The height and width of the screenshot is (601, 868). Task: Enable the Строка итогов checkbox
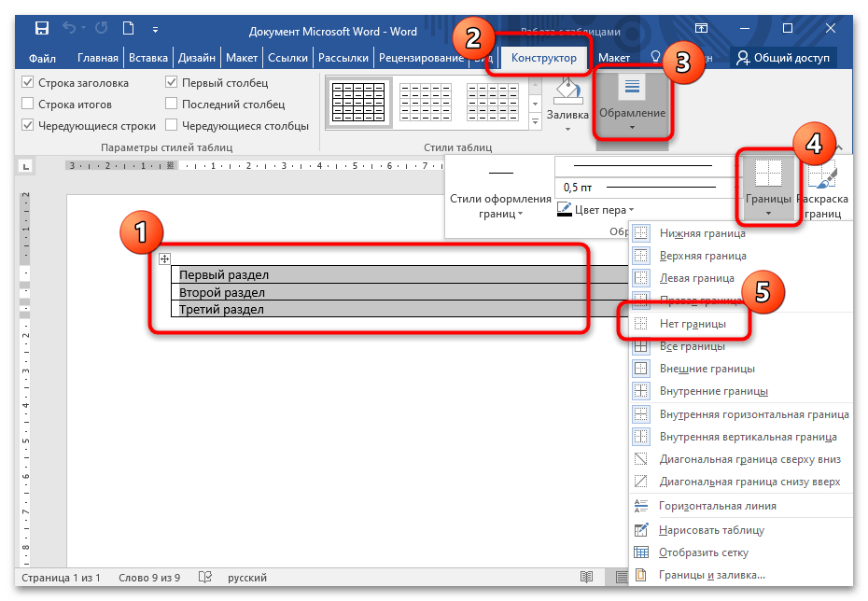point(27,104)
